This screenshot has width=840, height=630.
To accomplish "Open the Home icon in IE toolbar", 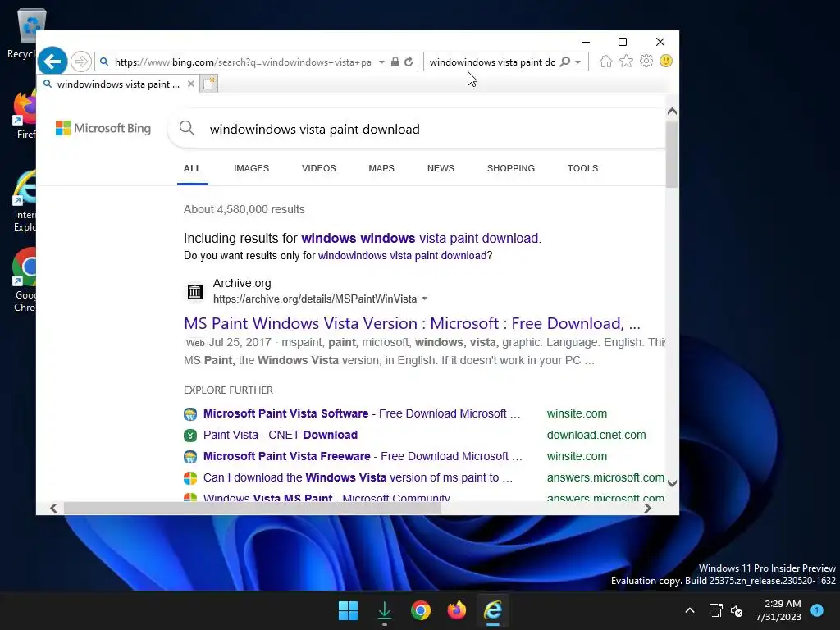I will pos(606,61).
